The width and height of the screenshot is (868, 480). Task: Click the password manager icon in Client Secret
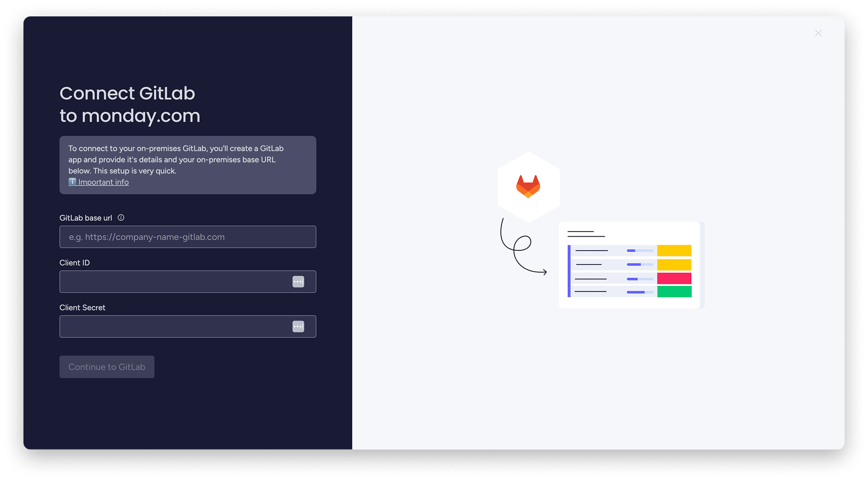[x=298, y=326]
